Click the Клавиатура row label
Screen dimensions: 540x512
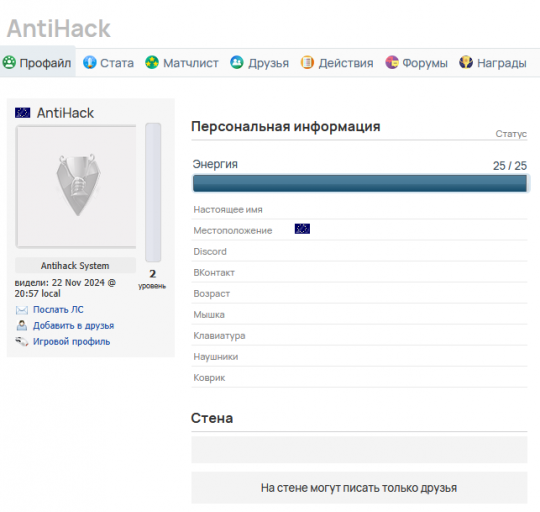click(219, 335)
